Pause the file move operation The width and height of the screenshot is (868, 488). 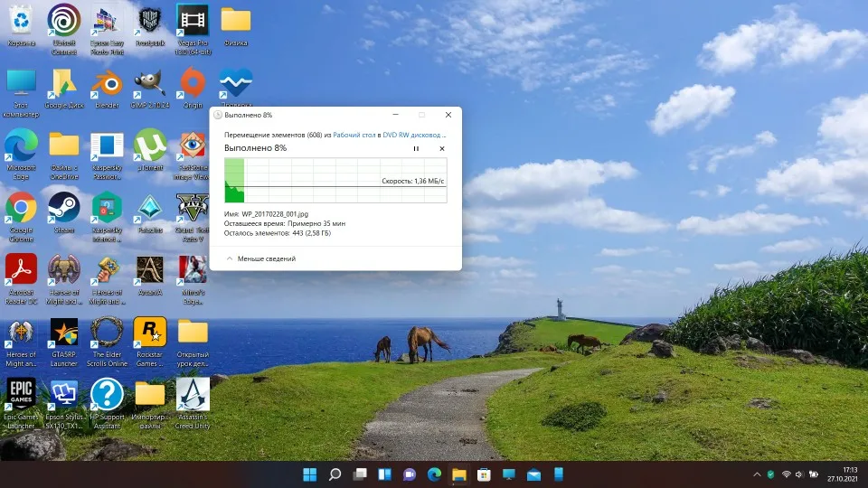[416, 148]
